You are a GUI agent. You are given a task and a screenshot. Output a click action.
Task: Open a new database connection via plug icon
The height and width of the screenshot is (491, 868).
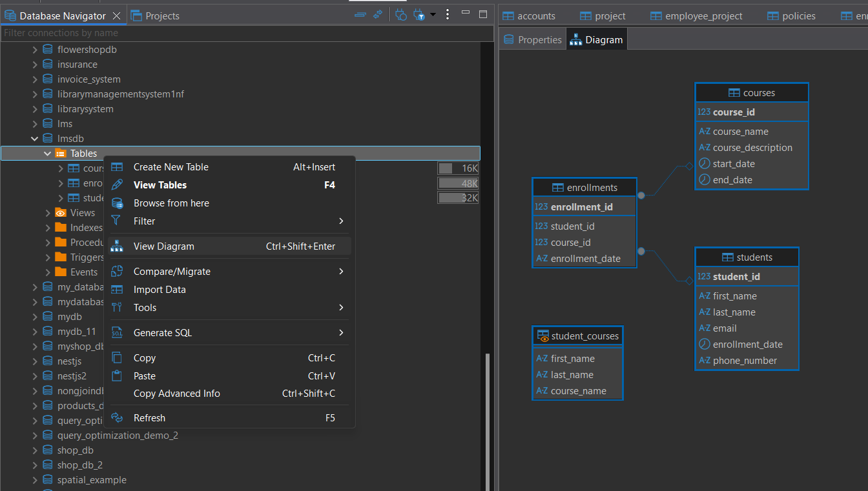tap(400, 14)
